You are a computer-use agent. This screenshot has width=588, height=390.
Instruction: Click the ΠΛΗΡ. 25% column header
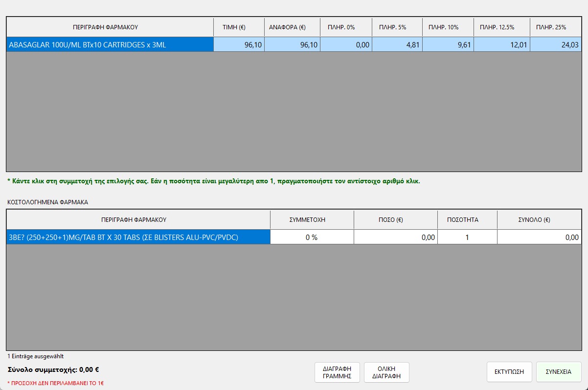point(556,27)
